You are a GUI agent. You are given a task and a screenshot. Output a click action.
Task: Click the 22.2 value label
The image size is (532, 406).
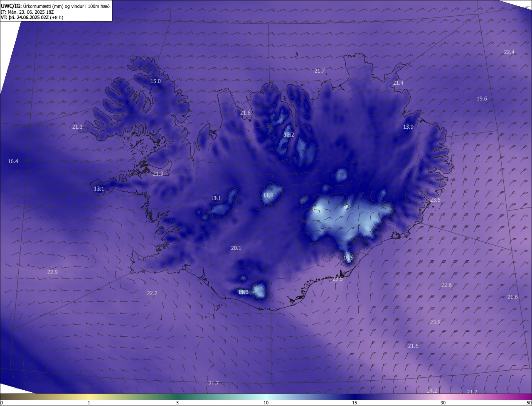click(152, 293)
